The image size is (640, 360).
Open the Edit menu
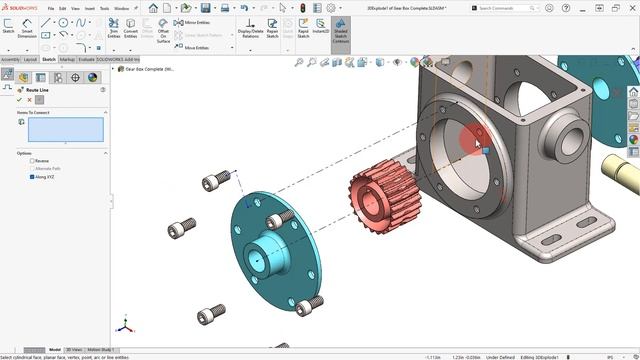click(x=62, y=9)
